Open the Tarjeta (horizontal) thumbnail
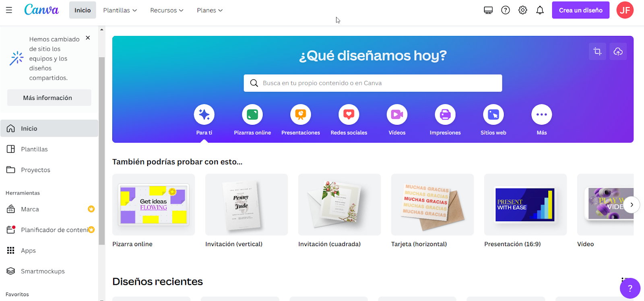This screenshot has height=301, width=644. [x=432, y=205]
